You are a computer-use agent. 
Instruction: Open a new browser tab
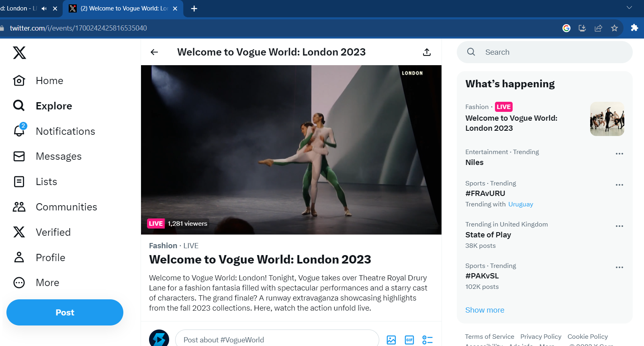[x=194, y=8]
